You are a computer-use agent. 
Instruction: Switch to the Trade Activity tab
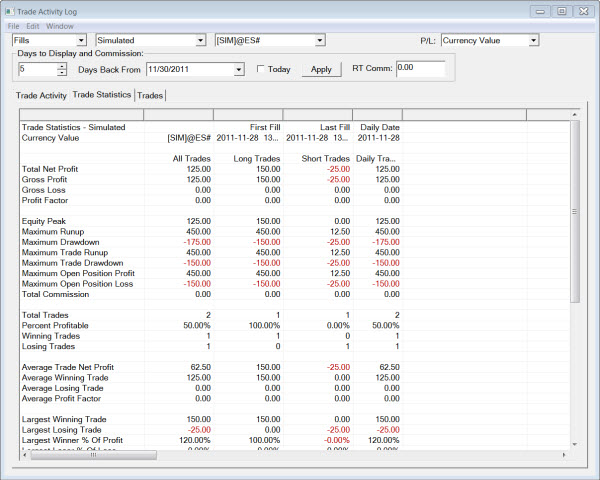(39, 95)
